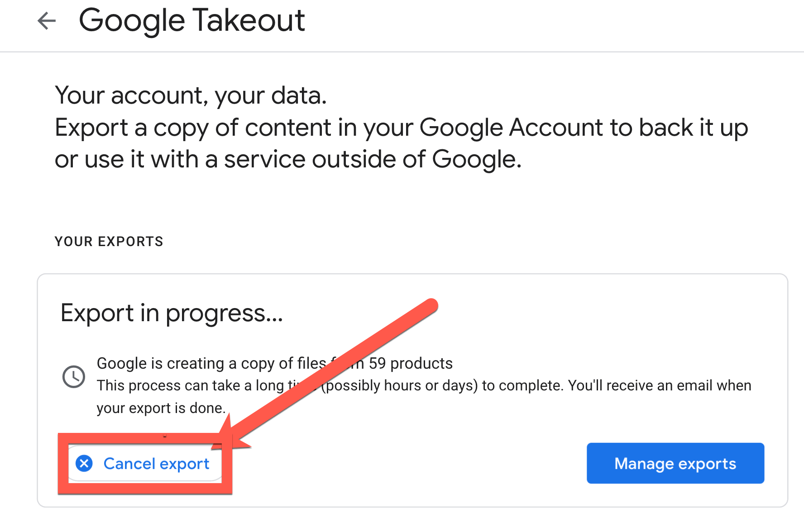Screen dimensions: 804x532
Task: Select the 'Export in progress...' heading
Action: (x=172, y=313)
